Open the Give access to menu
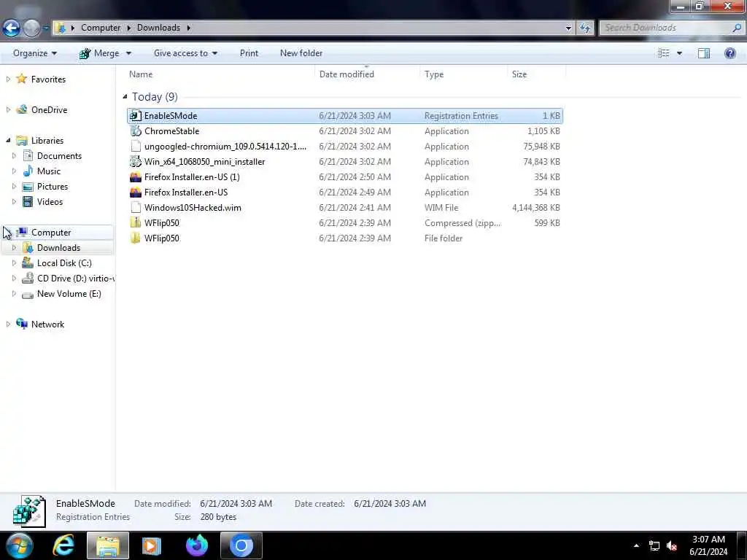747x560 pixels. click(x=185, y=53)
